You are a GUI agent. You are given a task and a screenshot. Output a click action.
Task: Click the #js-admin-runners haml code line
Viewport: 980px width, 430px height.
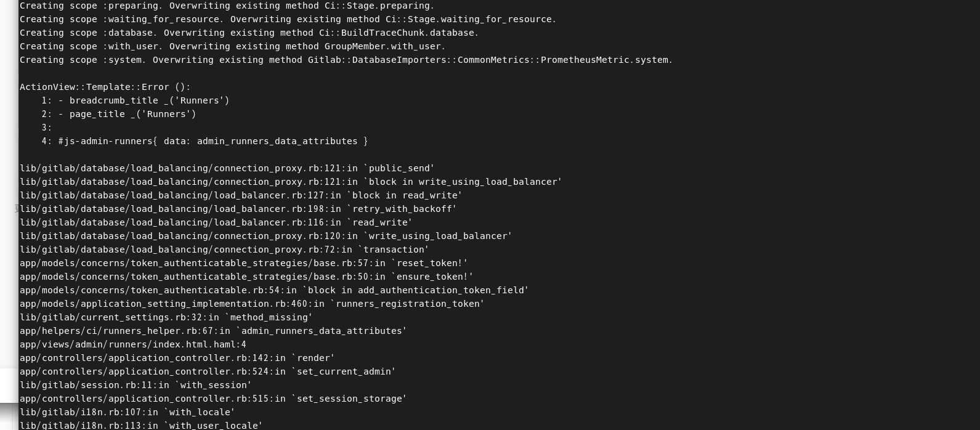pos(205,141)
